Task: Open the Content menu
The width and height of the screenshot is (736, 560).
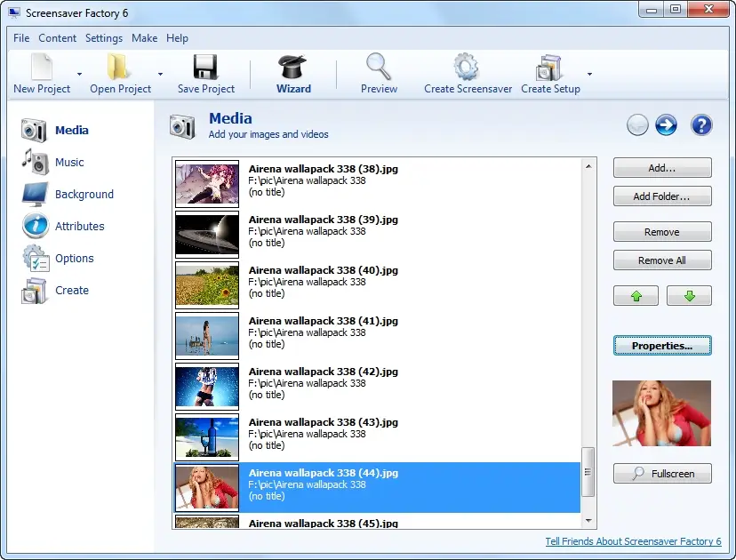Action: (x=58, y=38)
